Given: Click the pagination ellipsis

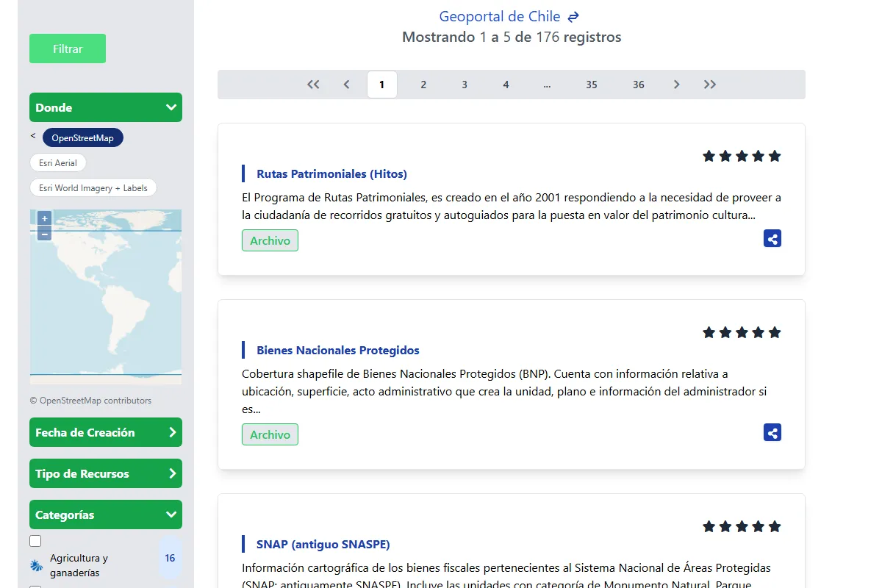Looking at the screenshot, I should [547, 85].
